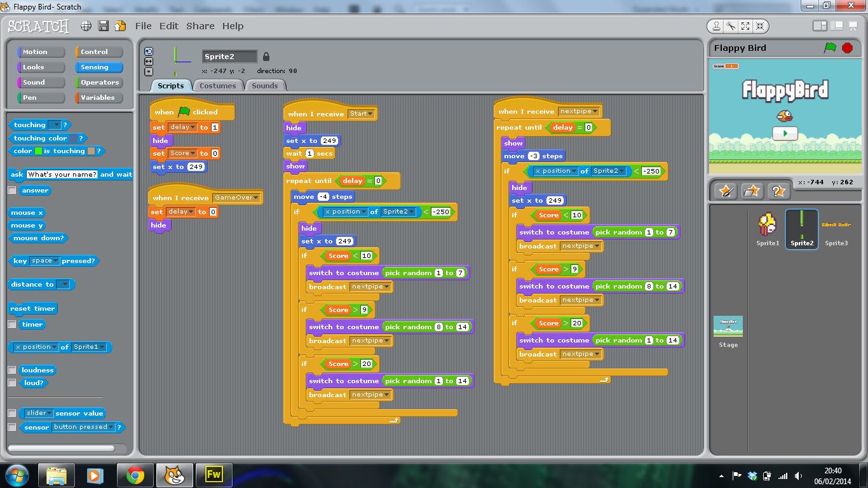Set rotation style to left-right flip only
Viewport: 868px width, 488px height.
click(x=149, y=62)
